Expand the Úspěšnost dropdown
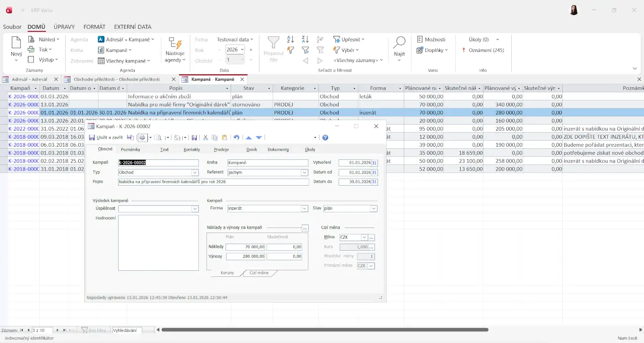This screenshot has width=644, height=343. tap(195, 209)
